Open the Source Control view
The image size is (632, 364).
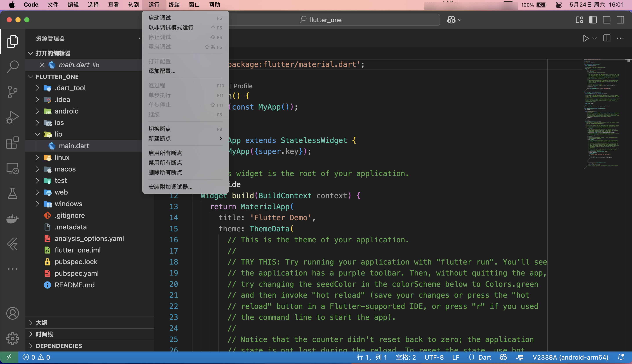[12, 92]
